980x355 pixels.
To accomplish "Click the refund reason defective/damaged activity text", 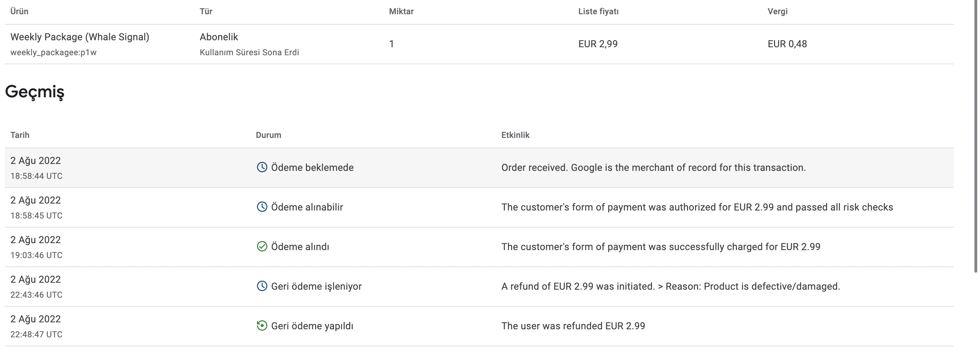I will pos(671,287).
